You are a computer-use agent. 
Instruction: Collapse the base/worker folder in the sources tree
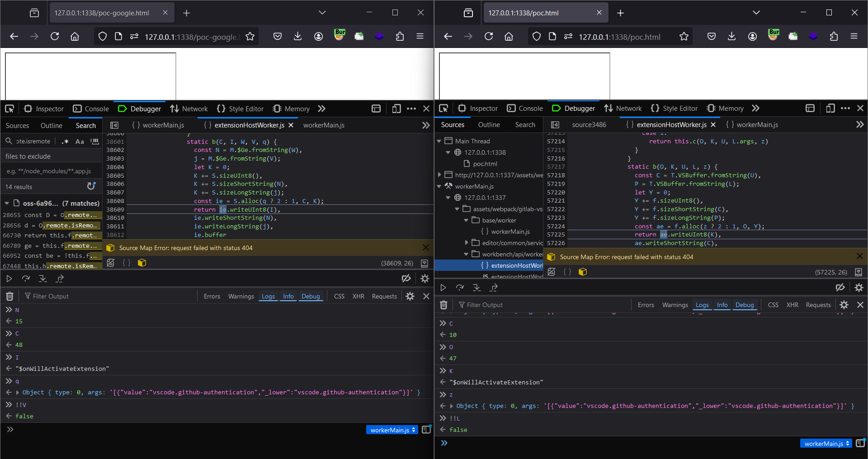pos(466,220)
